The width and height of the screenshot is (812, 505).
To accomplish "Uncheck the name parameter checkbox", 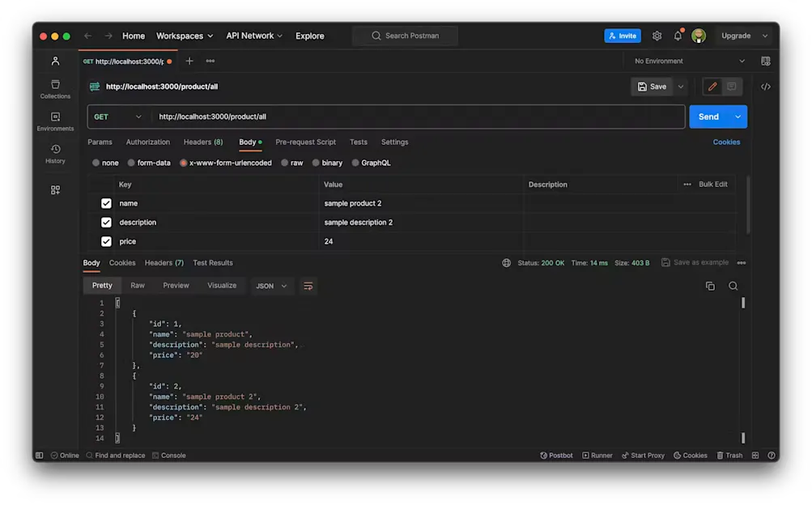I will click(x=106, y=203).
